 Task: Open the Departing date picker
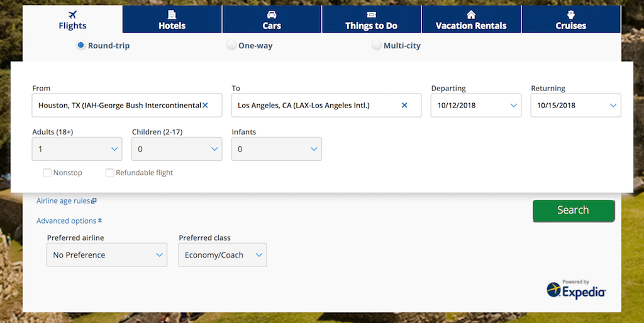click(476, 106)
